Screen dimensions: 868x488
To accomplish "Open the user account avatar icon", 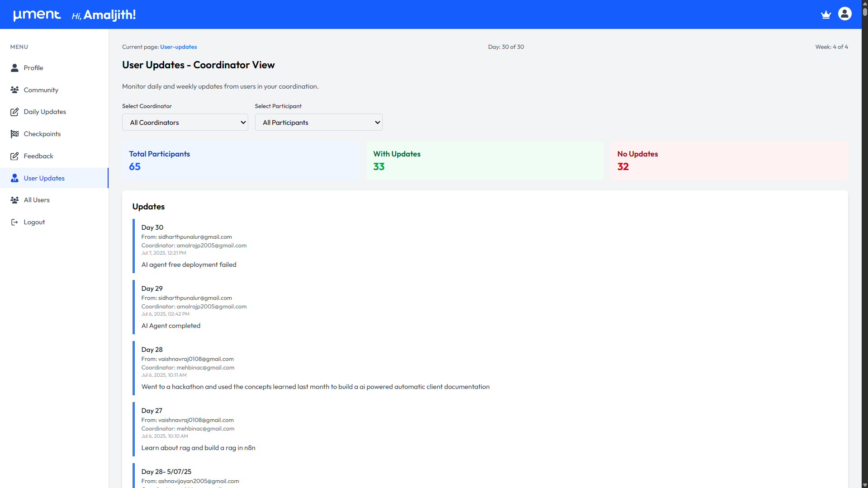I will click(844, 14).
